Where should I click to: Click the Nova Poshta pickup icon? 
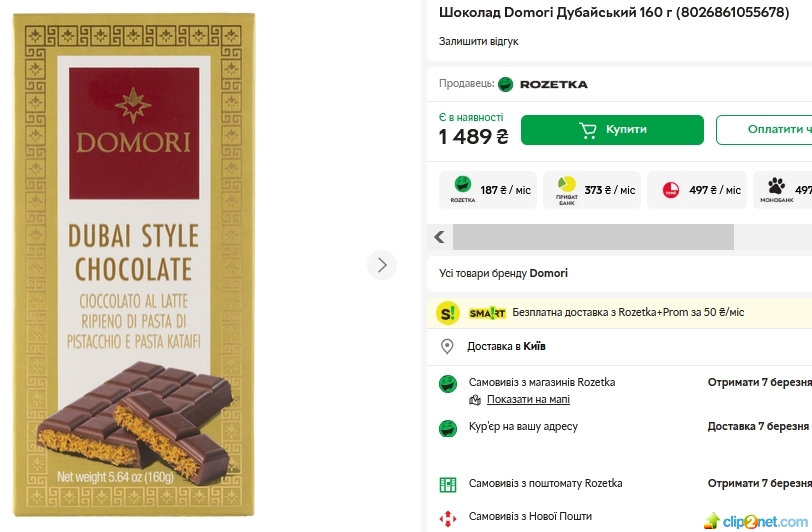pos(448,517)
